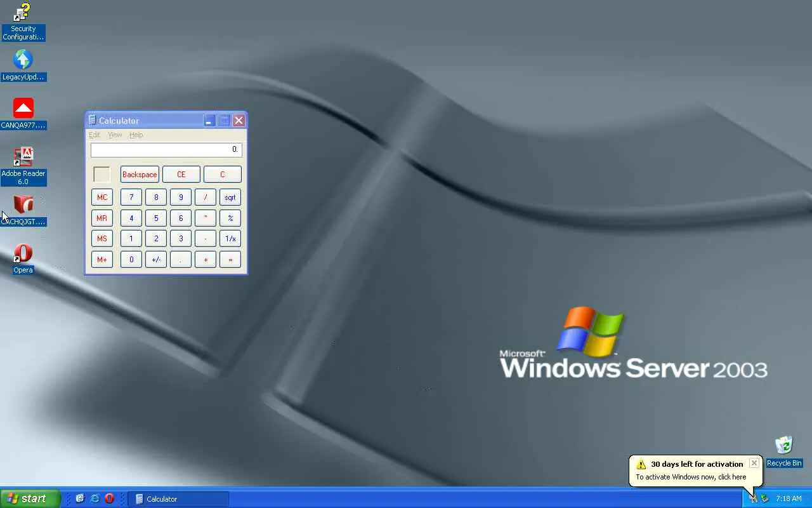The height and width of the screenshot is (508, 812).
Task: Click the plus (+) key
Action: (206, 260)
